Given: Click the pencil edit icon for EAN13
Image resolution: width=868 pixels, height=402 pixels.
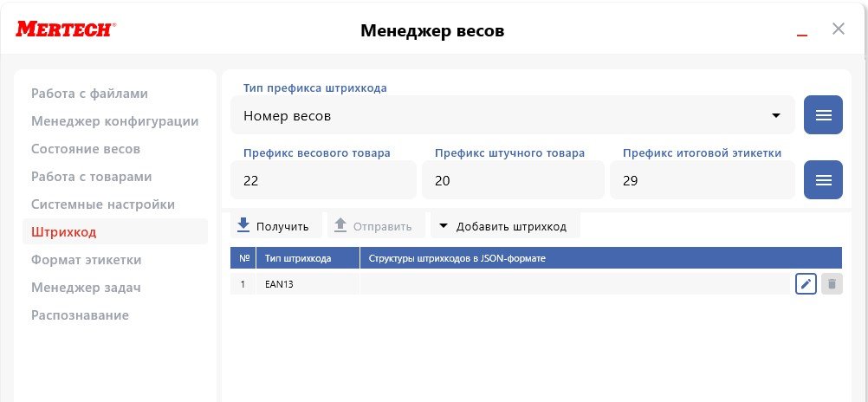Looking at the screenshot, I should pos(806,283).
